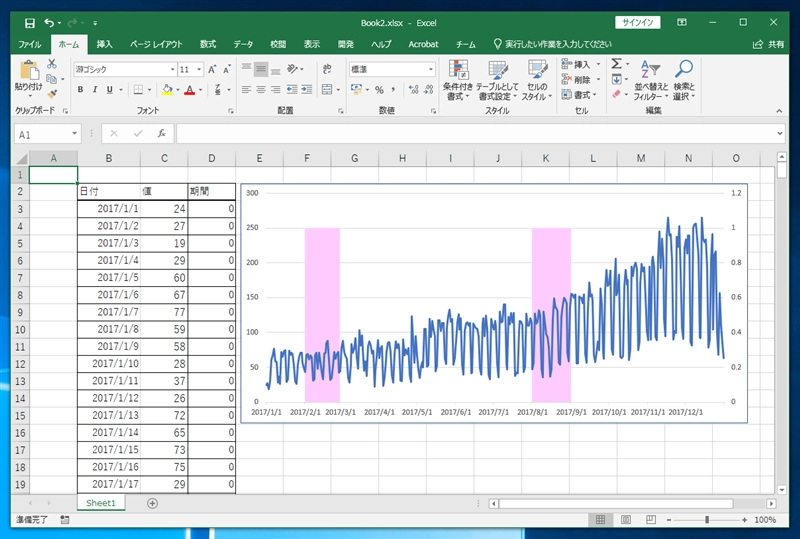Image resolution: width=800 pixels, height=539 pixels.
Task: Switch to the 数式 tab
Action: (x=208, y=44)
